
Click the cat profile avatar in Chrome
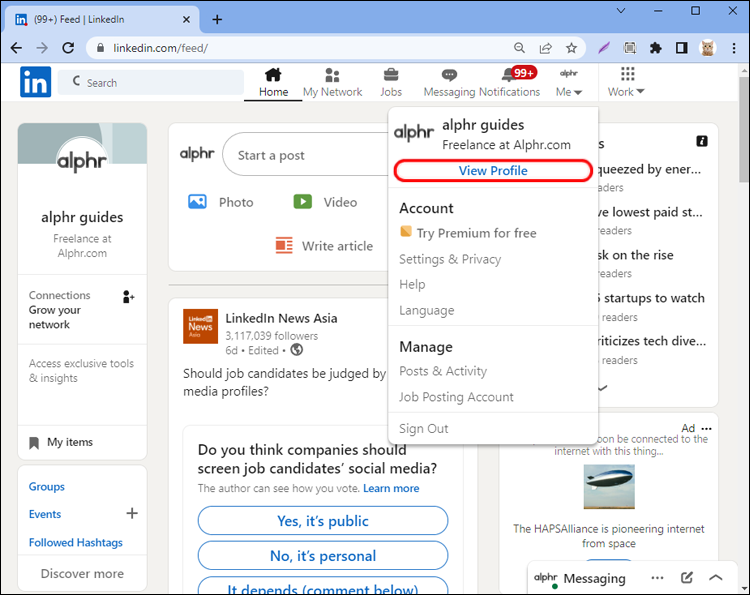(x=707, y=48)
